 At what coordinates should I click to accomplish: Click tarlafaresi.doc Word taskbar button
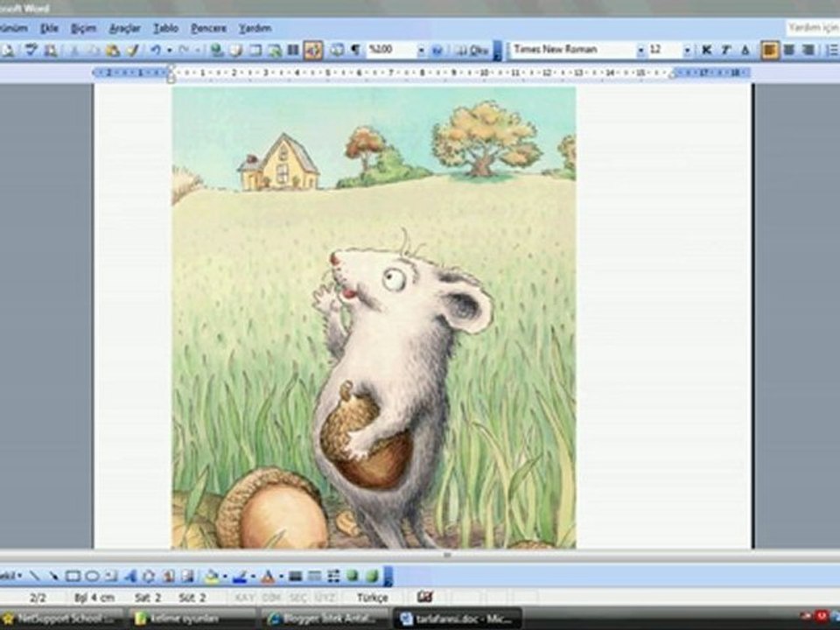point(457,619)
